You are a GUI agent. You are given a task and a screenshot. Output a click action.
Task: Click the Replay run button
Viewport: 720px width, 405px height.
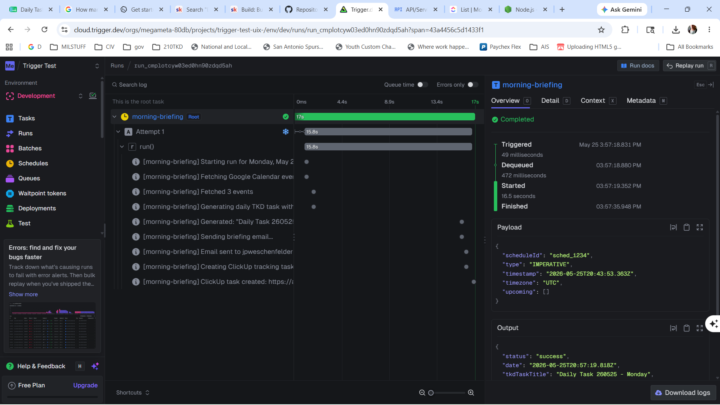pos(688,66)
